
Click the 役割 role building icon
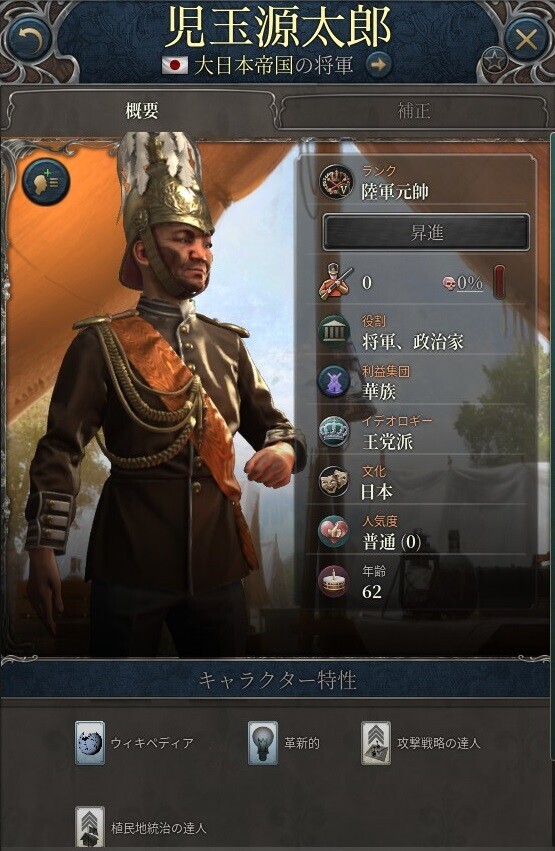coord(335,332)
